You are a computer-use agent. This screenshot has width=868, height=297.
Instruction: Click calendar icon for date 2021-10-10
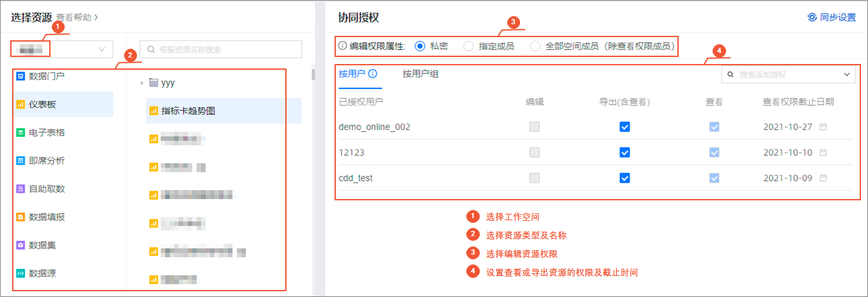point(823,152)
